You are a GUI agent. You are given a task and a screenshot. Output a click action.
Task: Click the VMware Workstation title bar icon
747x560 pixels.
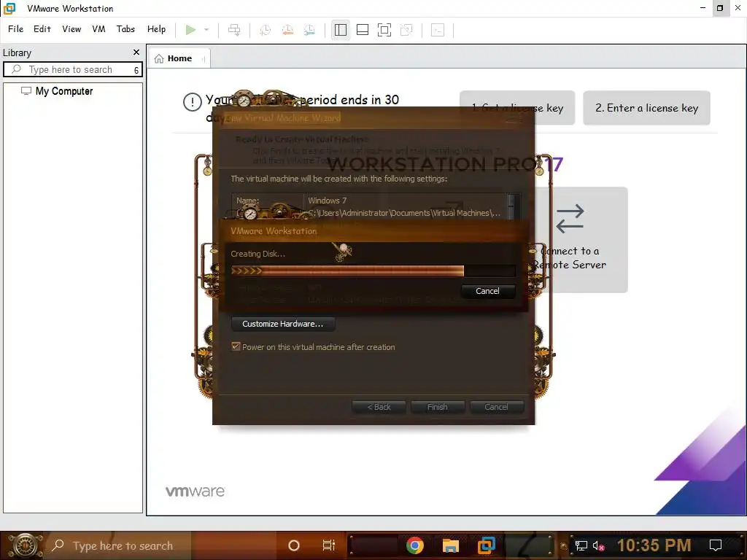(9, 8)
